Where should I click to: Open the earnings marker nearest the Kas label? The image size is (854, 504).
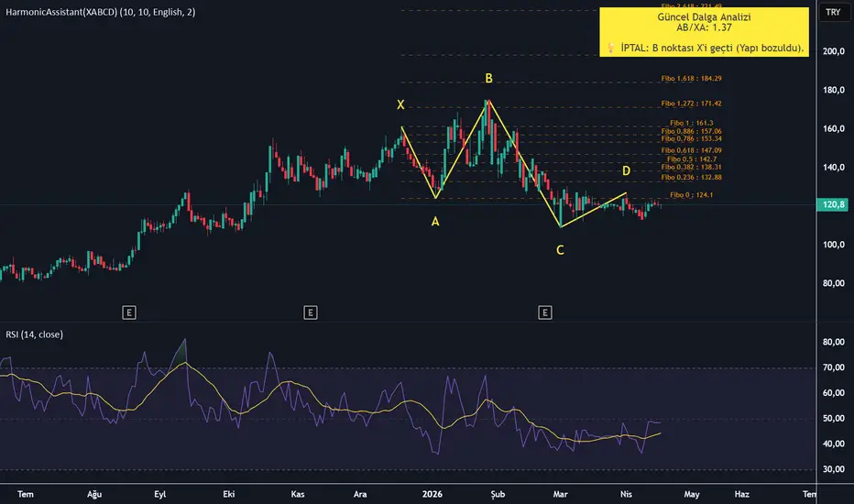[x=311, y=312]
